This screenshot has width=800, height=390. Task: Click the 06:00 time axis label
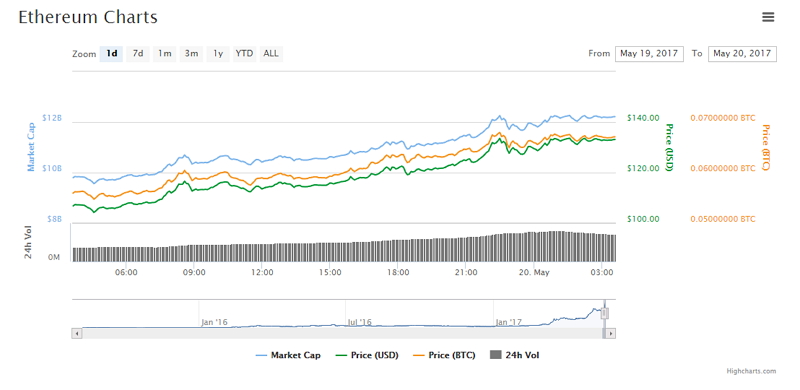[x=126, y=272]
